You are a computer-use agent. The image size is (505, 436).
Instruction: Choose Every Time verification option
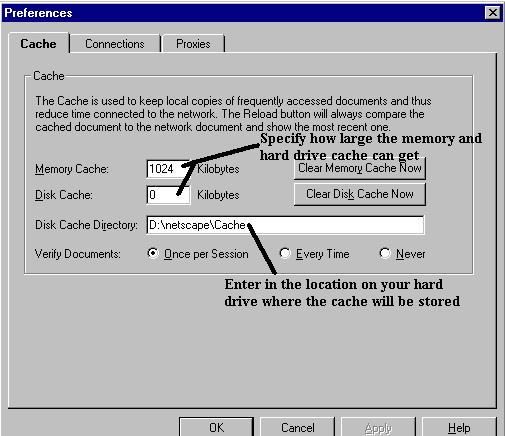285,253
